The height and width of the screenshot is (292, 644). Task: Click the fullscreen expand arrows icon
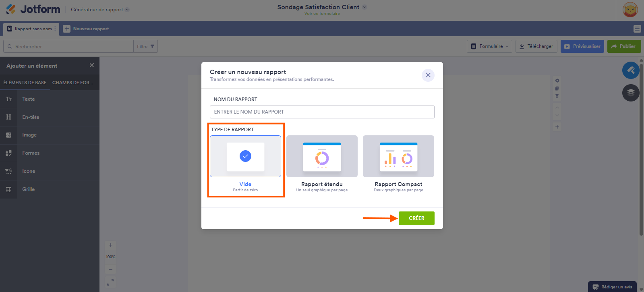coord(110,282)
